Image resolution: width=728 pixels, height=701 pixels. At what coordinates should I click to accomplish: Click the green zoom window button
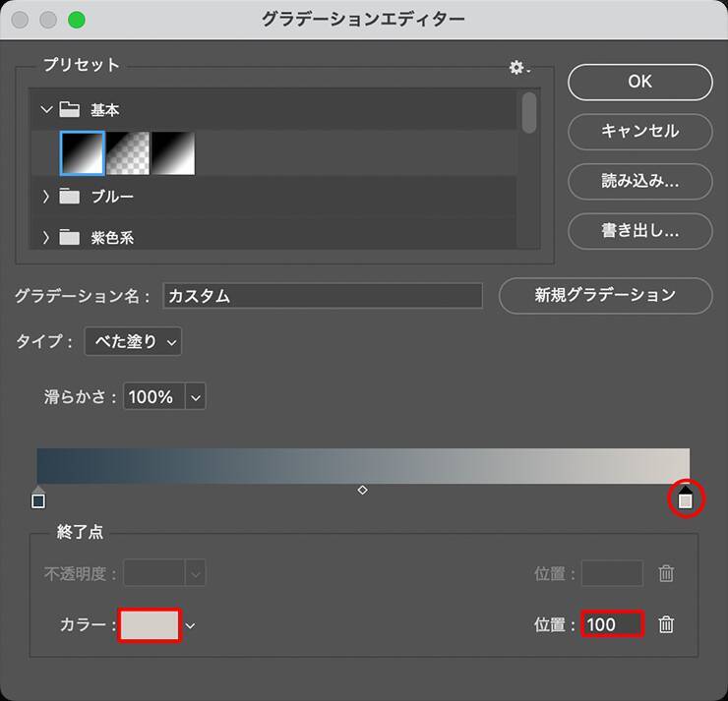76,20
